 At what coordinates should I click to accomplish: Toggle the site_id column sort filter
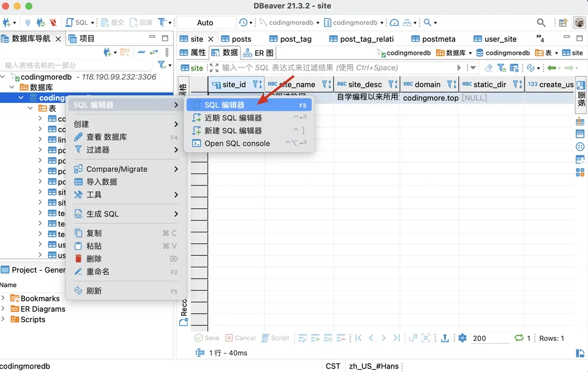(257, 84)
